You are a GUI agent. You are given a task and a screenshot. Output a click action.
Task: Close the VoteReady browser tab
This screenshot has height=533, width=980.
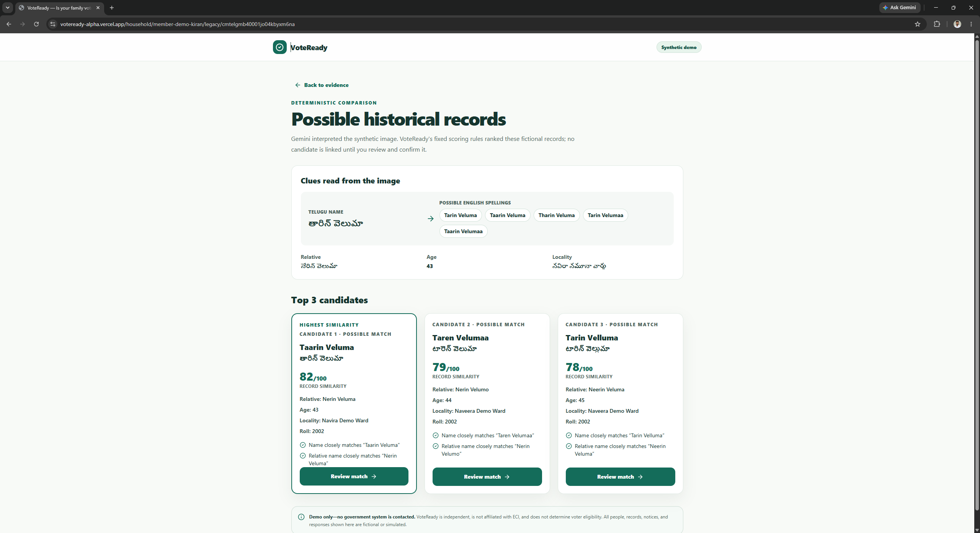pyautogui.click(x=98, y=8)
